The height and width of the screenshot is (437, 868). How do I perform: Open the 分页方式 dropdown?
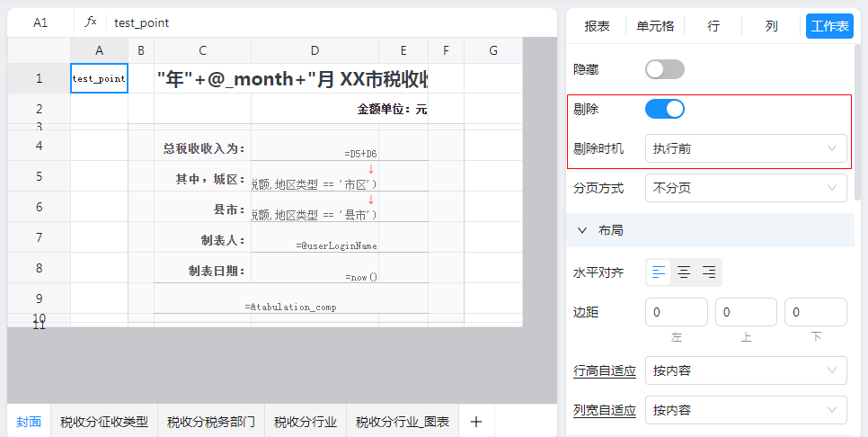pyautogui.click(x=745, y=188)
